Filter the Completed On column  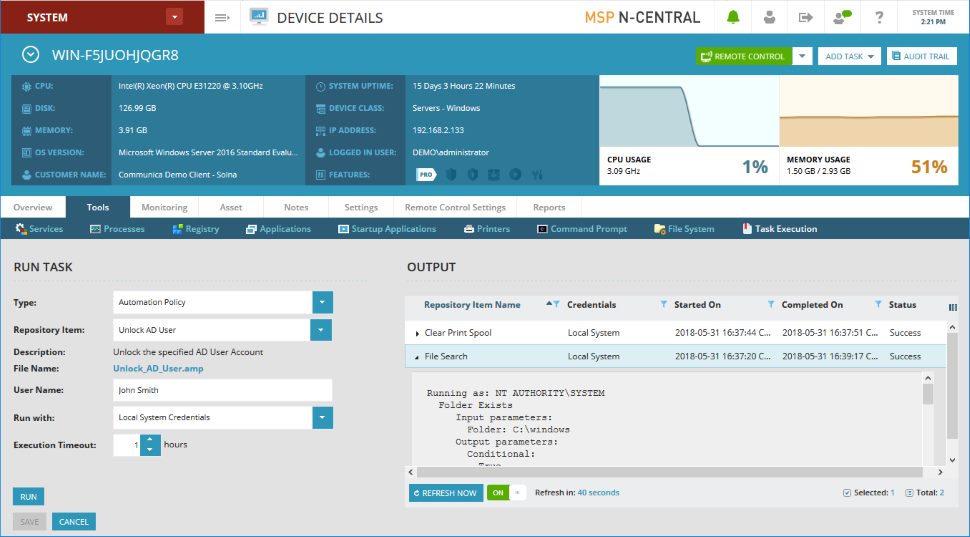coord(878,304)
